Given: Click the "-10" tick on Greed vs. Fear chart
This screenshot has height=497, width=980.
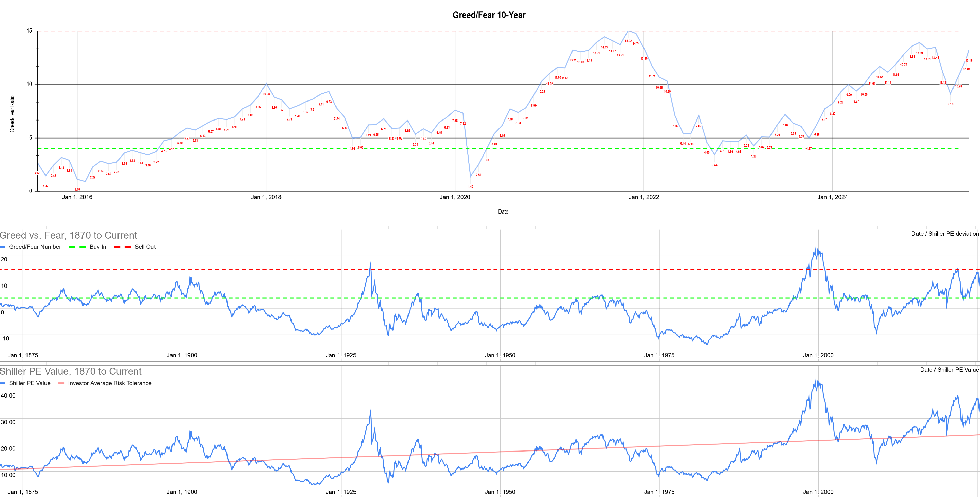Looking at the screenshot, I should click(x=4, y=338).
